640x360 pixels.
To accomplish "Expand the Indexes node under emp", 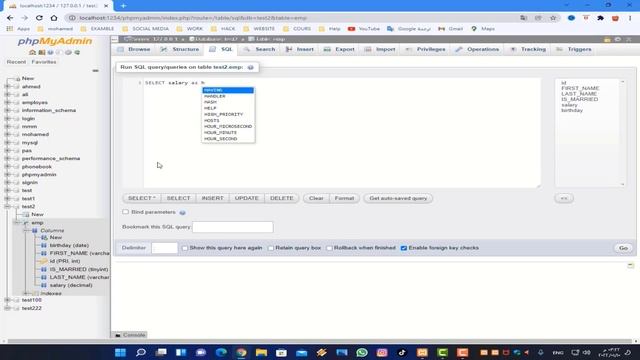I will point(25,293).
